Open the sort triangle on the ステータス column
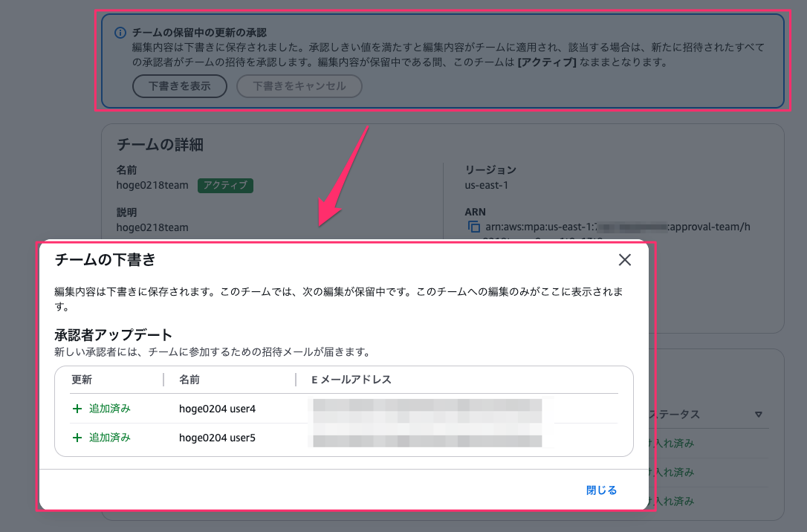The height and width of the screenshot is (532, 807). tap(758, 415)
